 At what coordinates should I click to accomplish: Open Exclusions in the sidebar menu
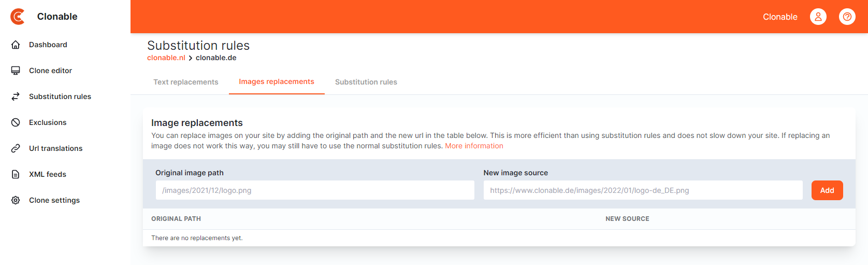[48, 122]
